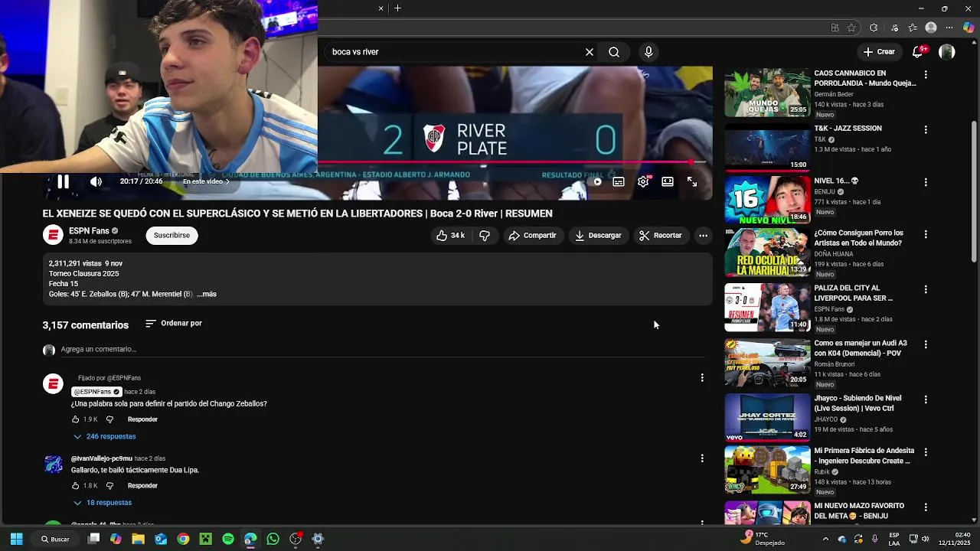
Task: Open Copilot in the browser toolbar
Action: [969, 28]
